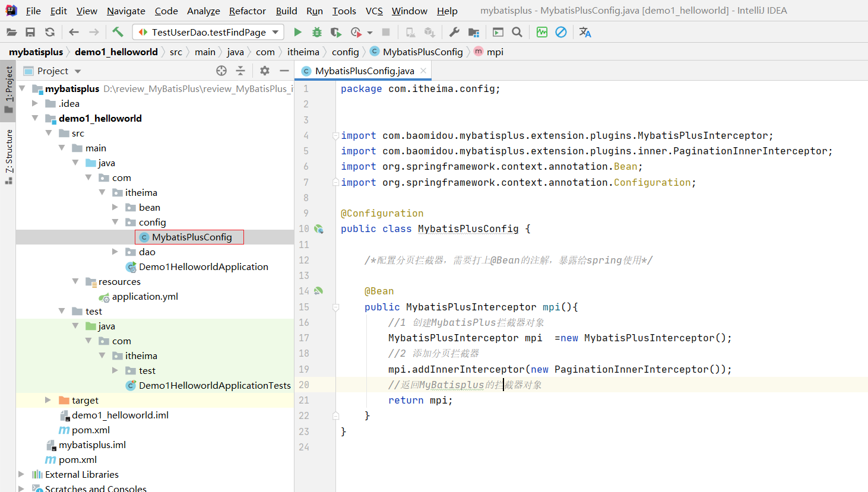868x492 pixels.
Task: Select mybatisplus.iml file
Action: click(x=86, y=445)
